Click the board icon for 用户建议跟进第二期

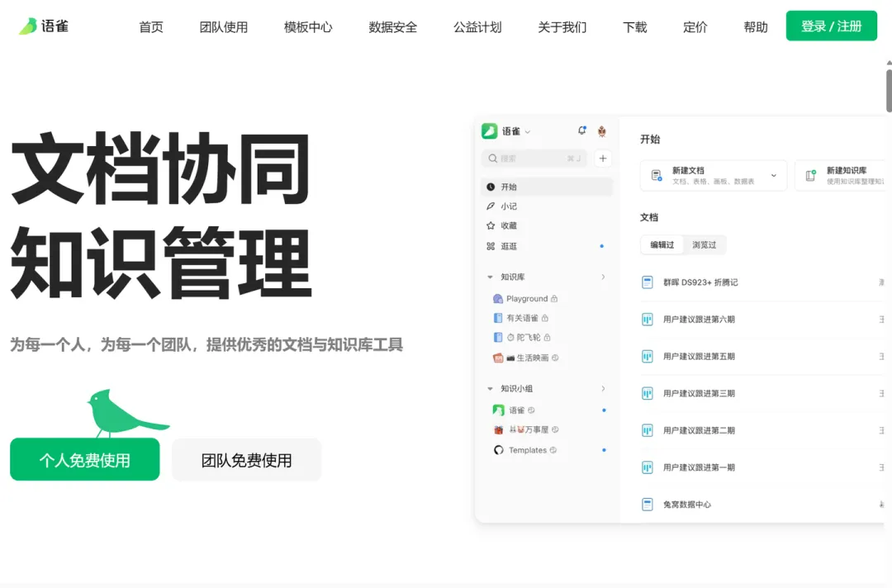click(x=648, y=430)
